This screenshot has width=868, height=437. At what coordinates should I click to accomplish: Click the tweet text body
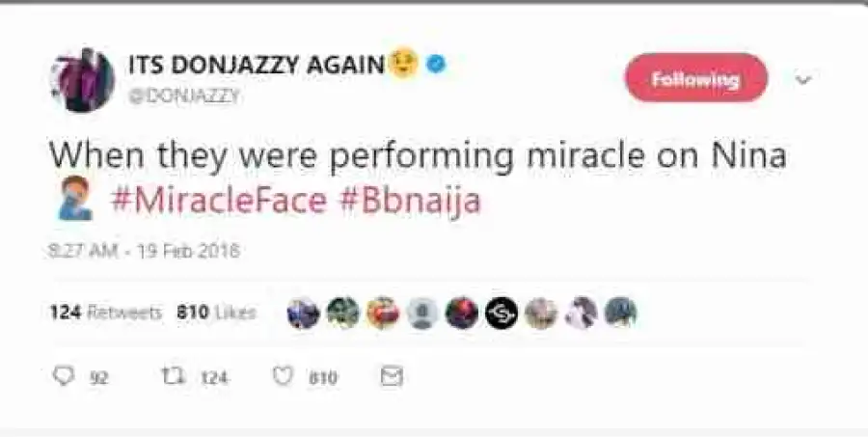coord(417,157)
